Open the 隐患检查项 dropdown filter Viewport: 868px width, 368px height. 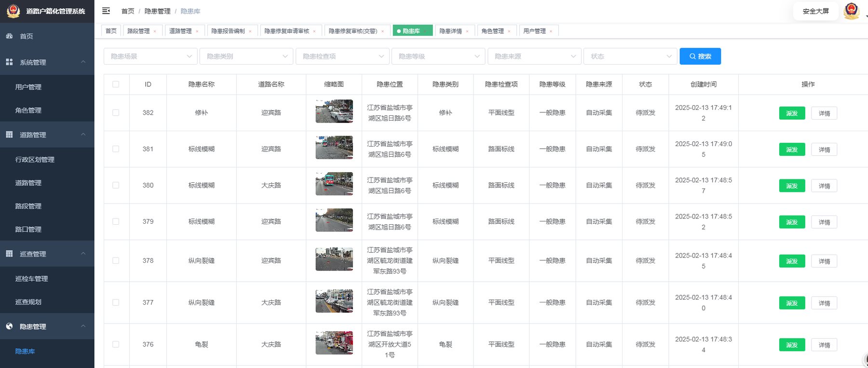tap(342, 56)
